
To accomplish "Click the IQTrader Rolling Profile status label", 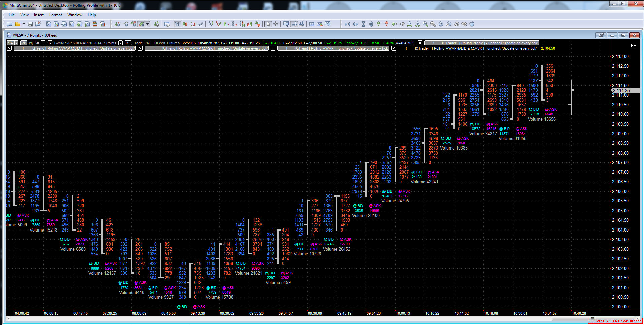I will point(482,43).
